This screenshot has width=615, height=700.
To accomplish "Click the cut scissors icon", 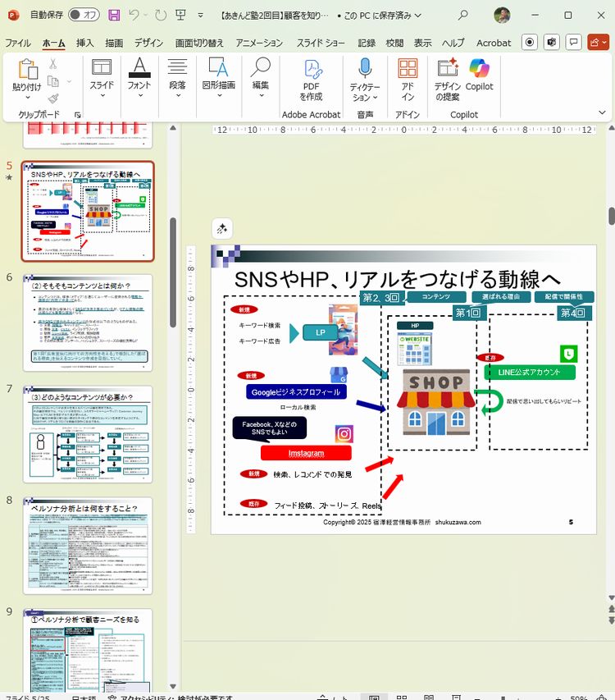I will coord(53,63).
